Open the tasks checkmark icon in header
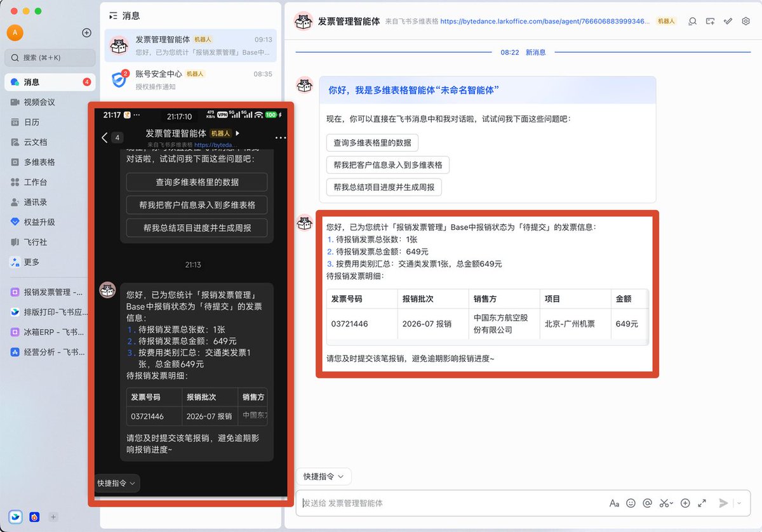762x532 pixels. tap(728, 21)
